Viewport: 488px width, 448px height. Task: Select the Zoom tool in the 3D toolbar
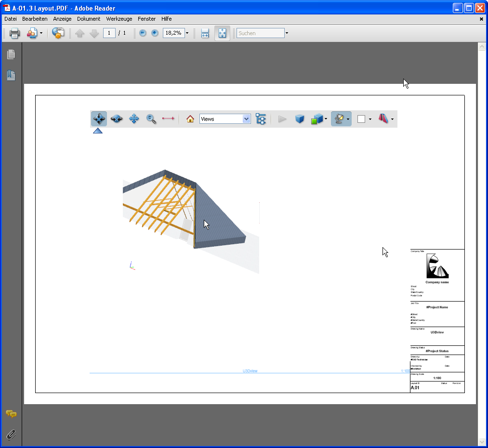[151, 119]
